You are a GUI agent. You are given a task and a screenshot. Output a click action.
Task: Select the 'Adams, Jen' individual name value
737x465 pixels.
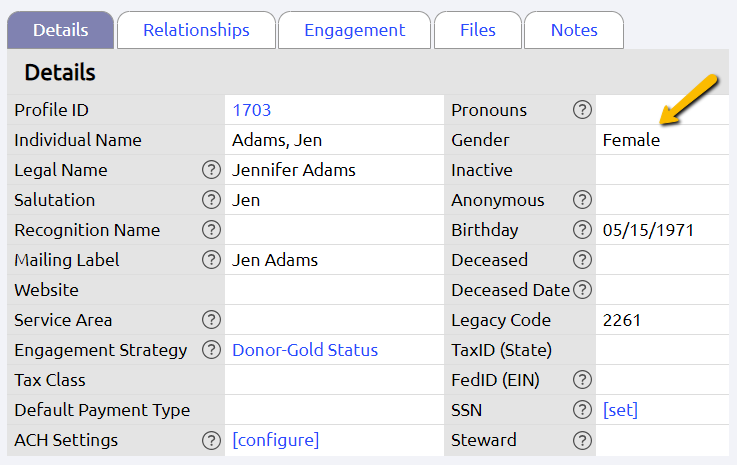(277, 140)
